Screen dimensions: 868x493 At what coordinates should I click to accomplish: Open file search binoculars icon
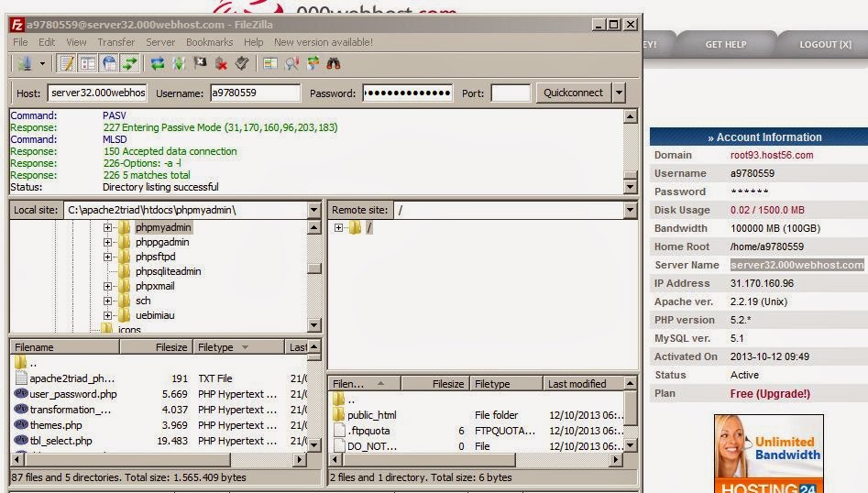(x=334, y=63)
